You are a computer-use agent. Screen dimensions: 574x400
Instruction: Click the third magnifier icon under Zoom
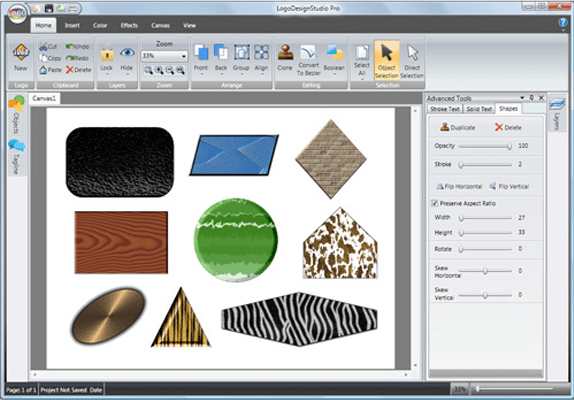[169, 70]
